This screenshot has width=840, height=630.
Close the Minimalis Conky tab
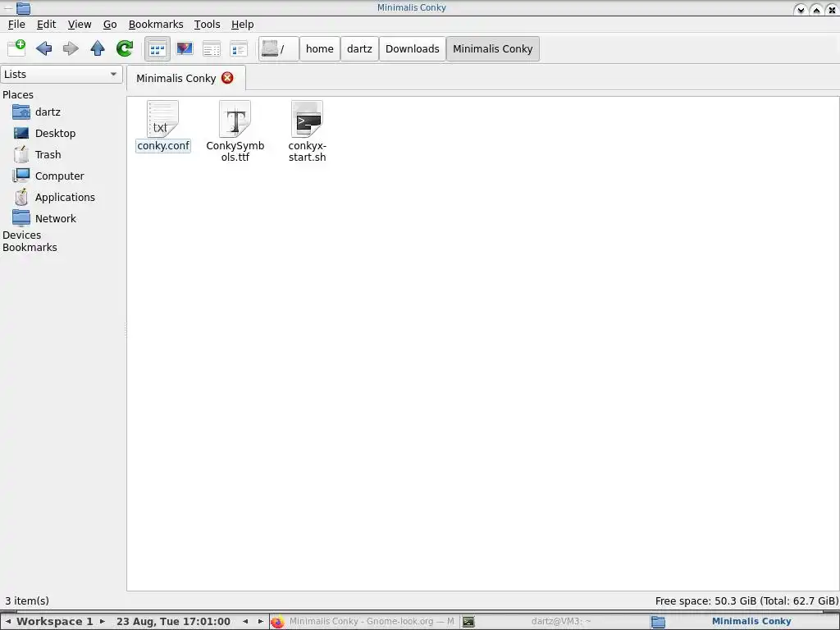(x=228, y=78)
